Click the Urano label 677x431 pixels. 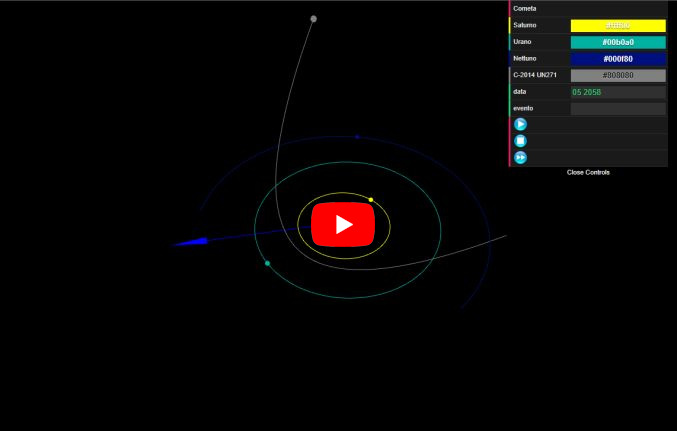522,41
